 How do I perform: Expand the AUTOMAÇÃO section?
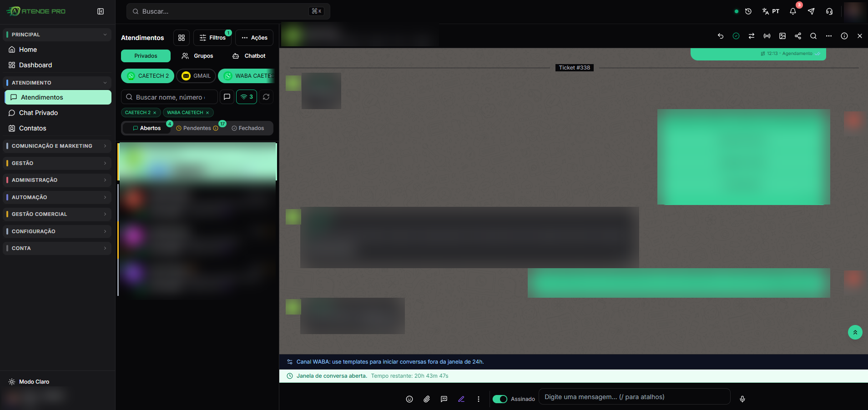pyautogui.click(x=57, y=197)
